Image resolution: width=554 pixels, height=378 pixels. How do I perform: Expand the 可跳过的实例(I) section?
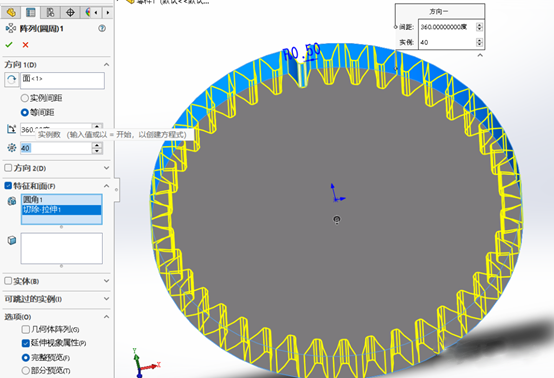106,299
